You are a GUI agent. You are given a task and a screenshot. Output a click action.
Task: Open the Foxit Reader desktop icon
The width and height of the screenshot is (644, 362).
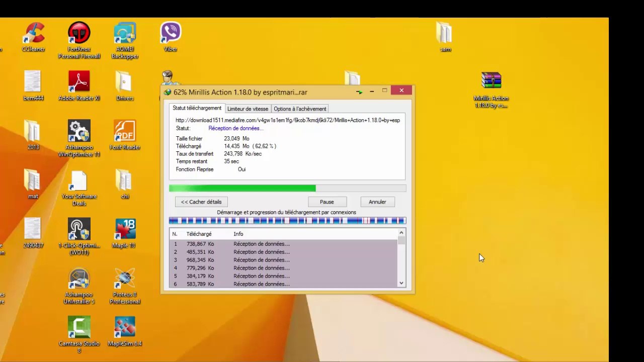125,135
